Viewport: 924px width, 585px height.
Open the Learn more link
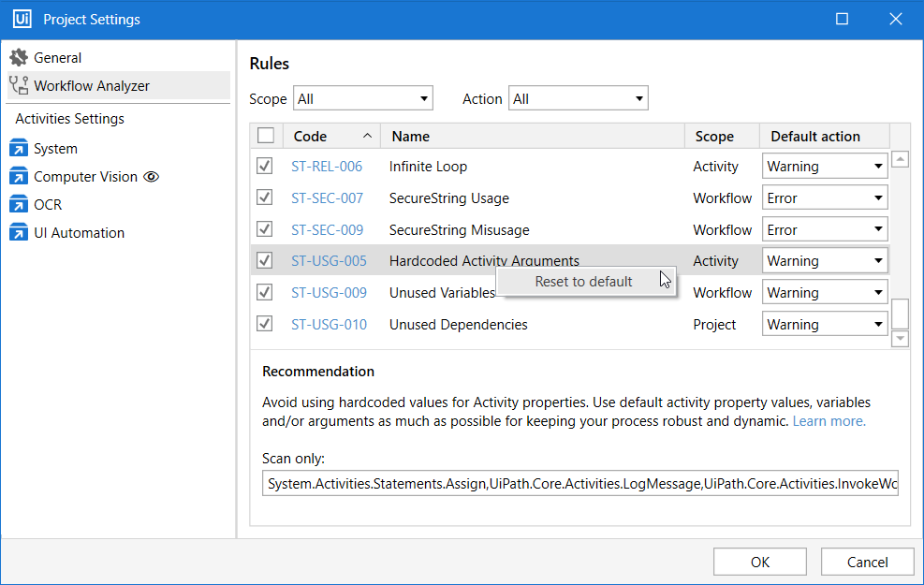[829, 421]
